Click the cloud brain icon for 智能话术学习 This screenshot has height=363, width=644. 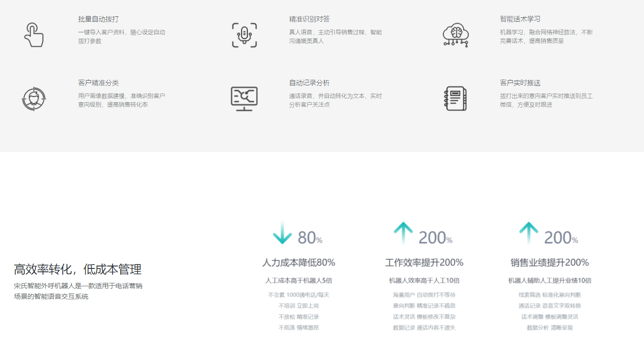(455, 35)
